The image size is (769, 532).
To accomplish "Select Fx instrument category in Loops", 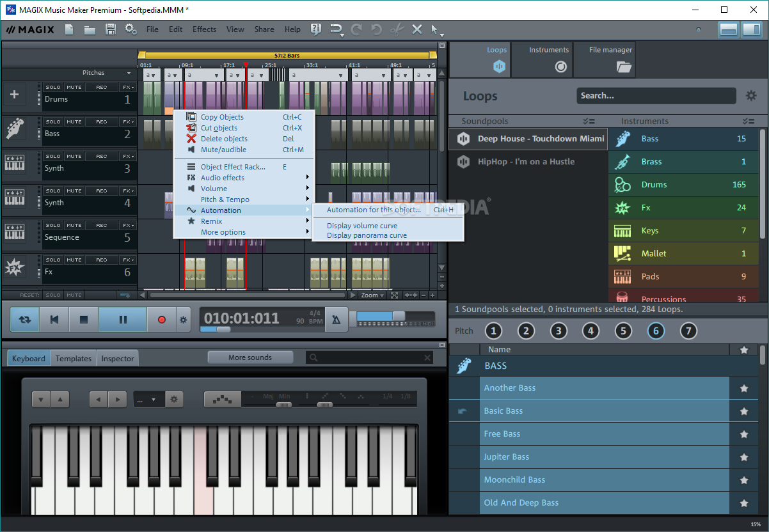I will [x=683, y=208].
